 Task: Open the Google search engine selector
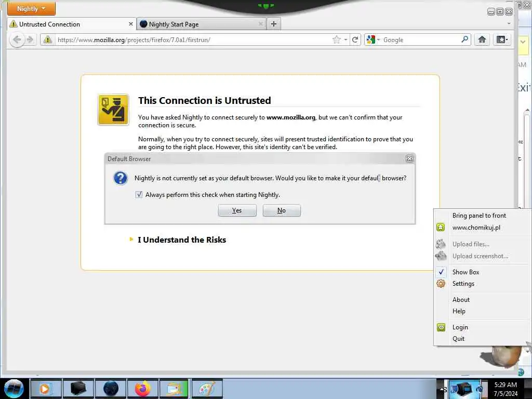(373, 39)
